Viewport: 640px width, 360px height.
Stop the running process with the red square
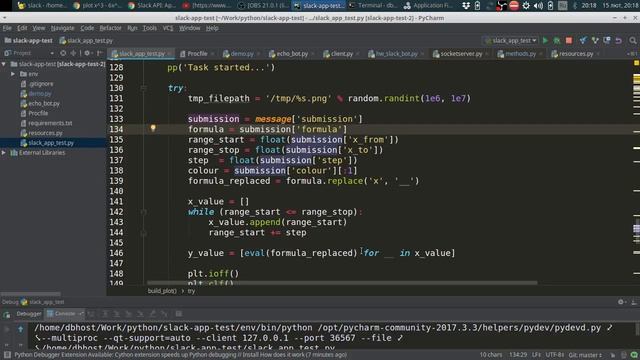[569, 40]
